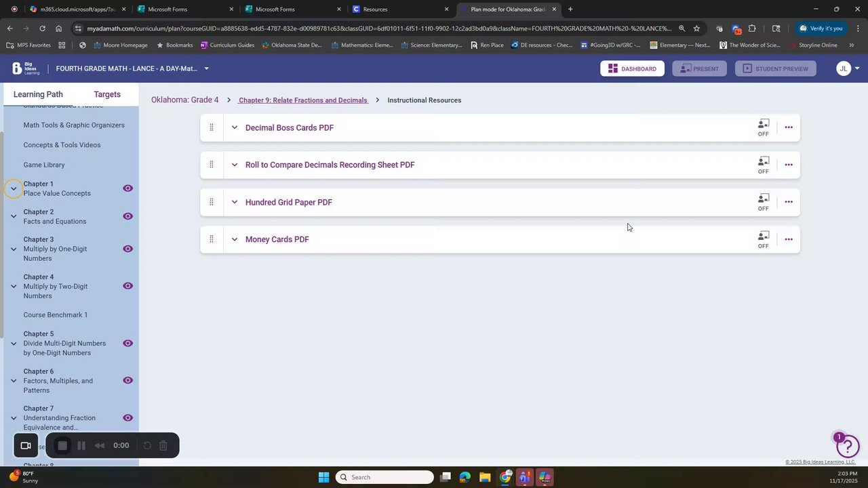
Task: Click the Windows taskbar Search field
Action: pos(384,477)
